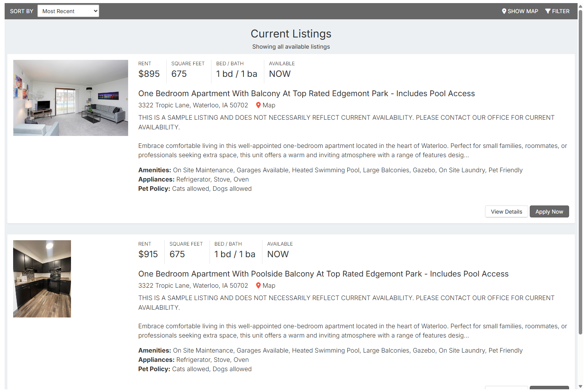Open the One Bedroom Apartment With Balcony title
This screenshot has width=588, height=392.
[306, 93]
